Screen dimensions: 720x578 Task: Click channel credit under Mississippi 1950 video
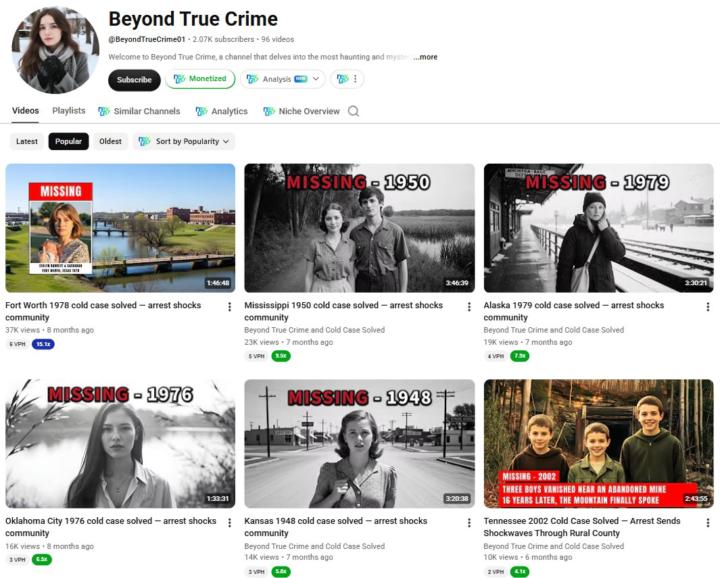315,330
